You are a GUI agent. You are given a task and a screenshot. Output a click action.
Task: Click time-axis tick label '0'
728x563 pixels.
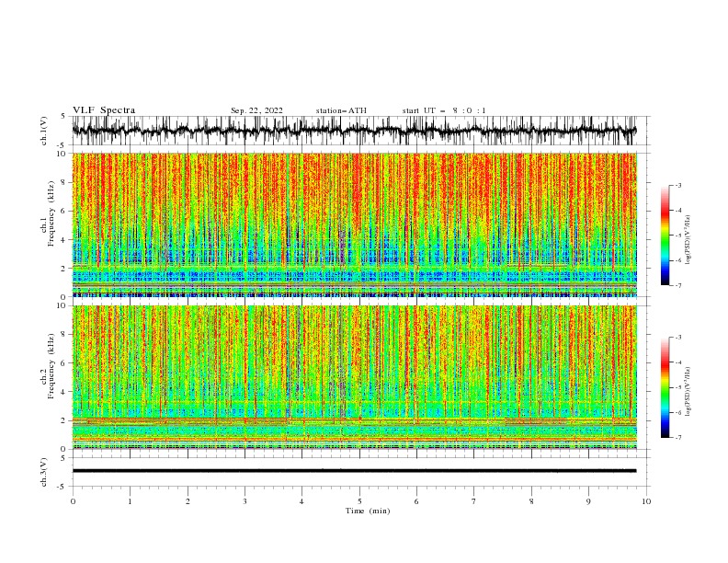click(73, 501)
